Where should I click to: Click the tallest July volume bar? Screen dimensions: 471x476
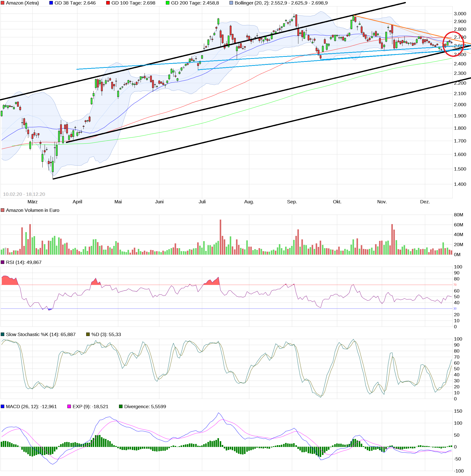coord(220,237)
